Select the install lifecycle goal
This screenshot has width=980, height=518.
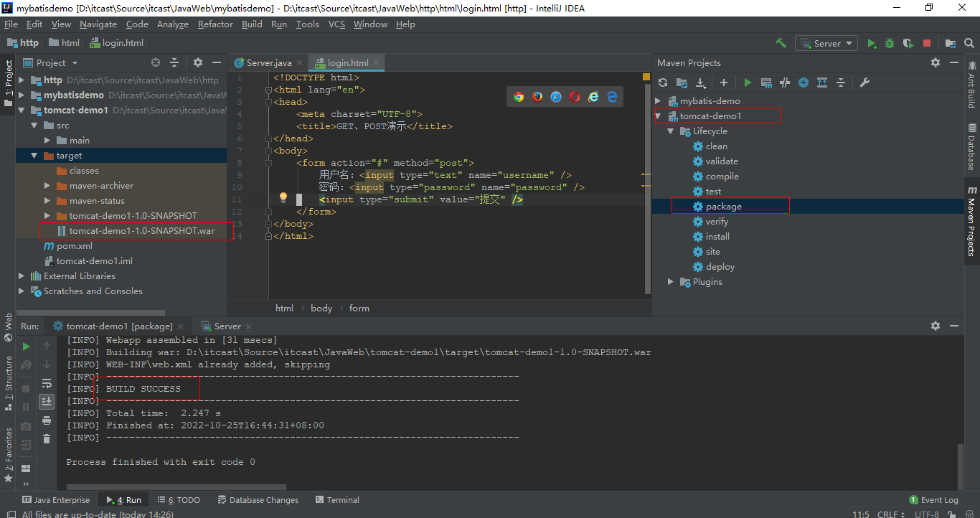(x=717, y=237)
